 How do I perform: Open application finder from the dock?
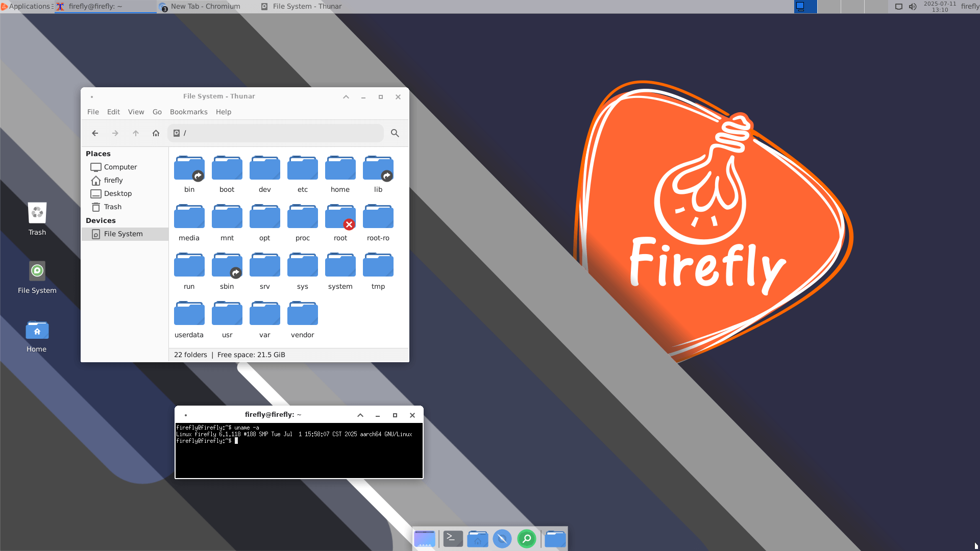pyautogui.click(x=527, y=539)
